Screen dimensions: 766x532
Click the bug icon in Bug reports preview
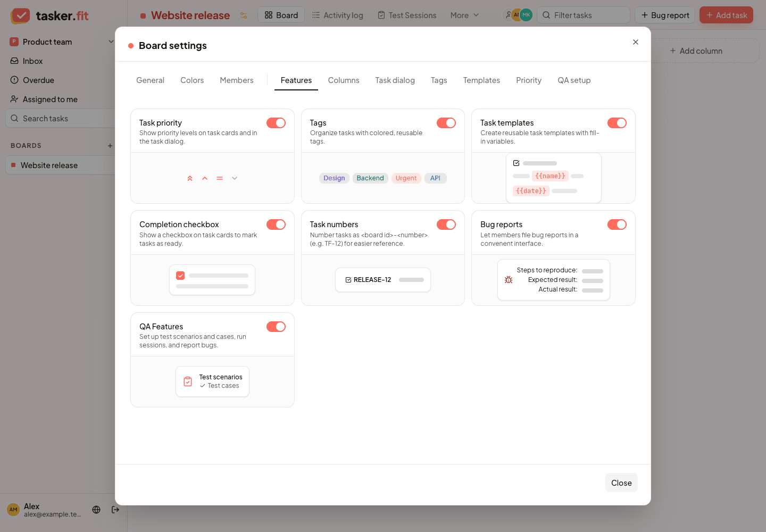coord(509,280)
